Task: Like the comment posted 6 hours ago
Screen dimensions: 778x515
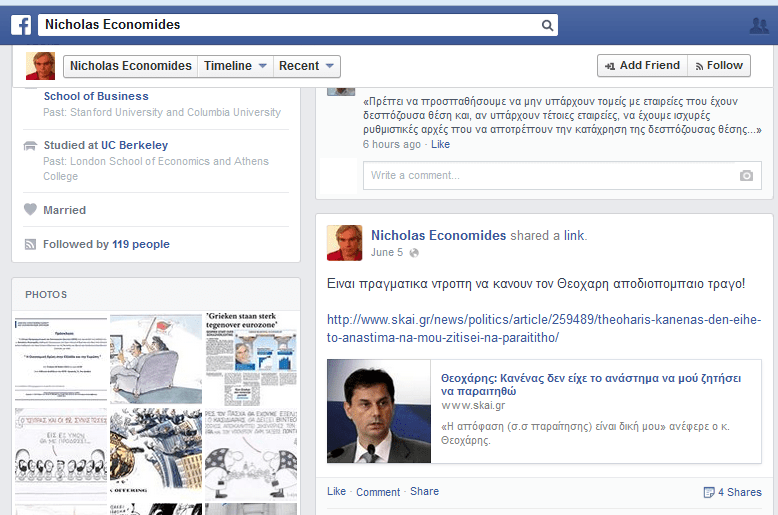Action: pyautogui.click(x=440, y=144)
